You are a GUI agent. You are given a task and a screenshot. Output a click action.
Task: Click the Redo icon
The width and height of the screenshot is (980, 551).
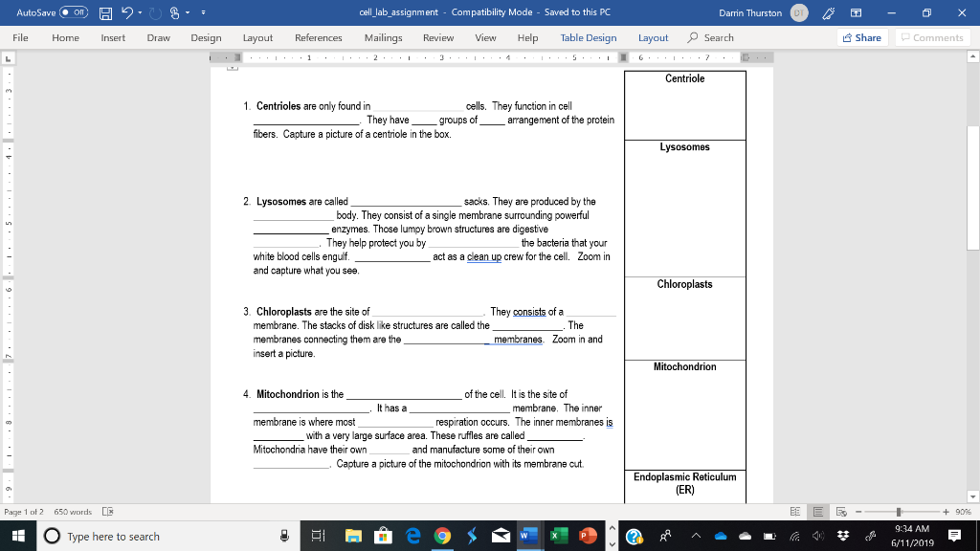(155, 12)
